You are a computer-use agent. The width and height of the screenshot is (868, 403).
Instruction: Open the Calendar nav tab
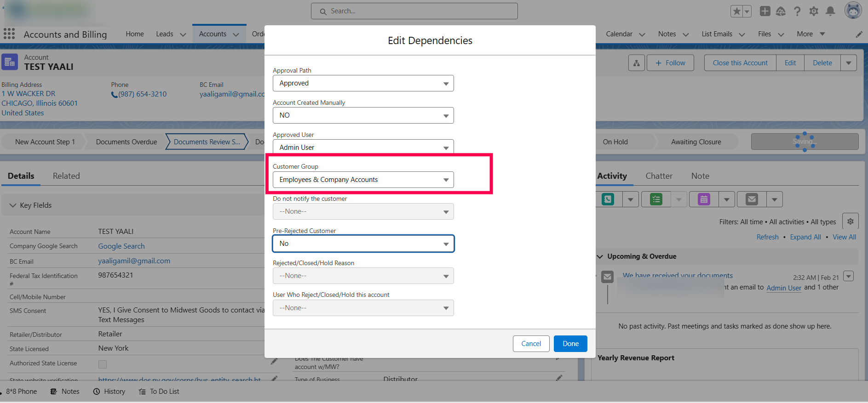(x=619, y=34)
